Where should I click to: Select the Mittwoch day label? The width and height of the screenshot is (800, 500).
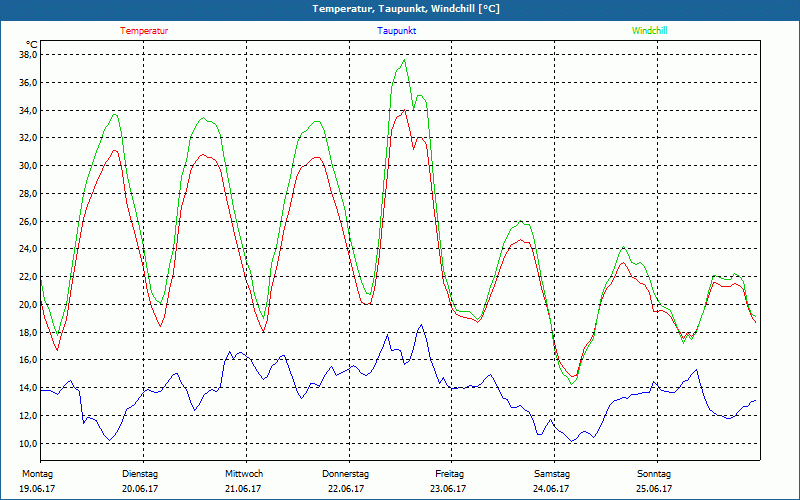click(243, 473)
